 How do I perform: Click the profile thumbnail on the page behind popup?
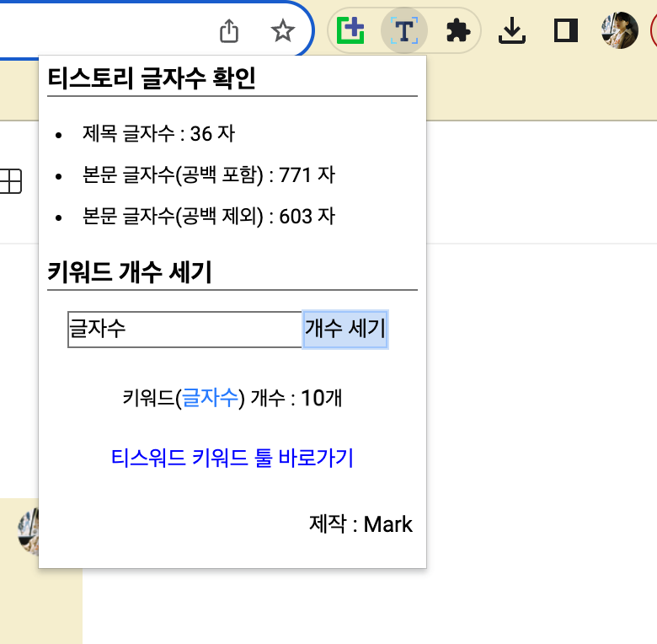pyautogui.click(x=28, y=532)
